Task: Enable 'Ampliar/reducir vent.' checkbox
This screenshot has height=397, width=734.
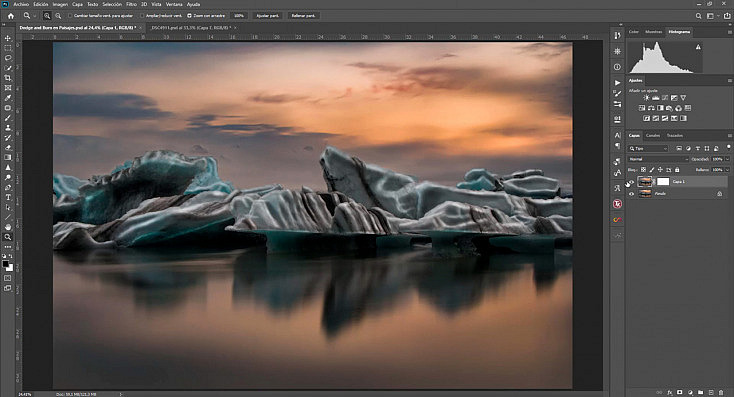Action: click(x=142, y=16)
